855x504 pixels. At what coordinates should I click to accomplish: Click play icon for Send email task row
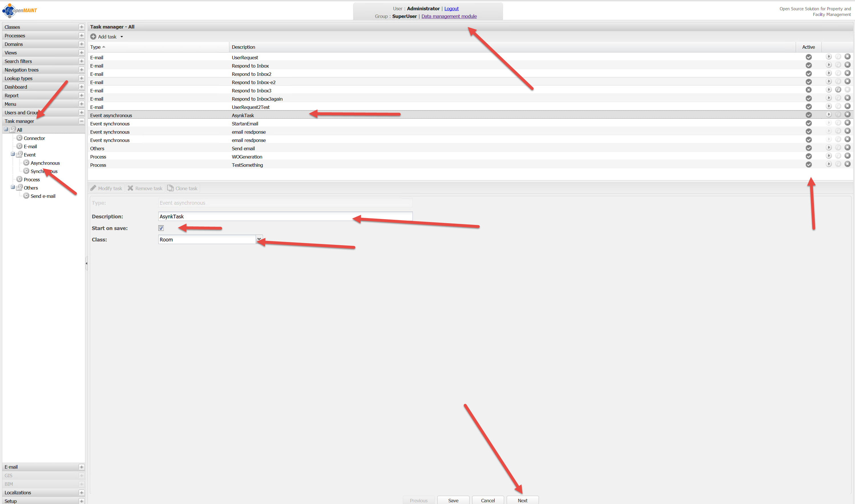(x=828, y=148)
